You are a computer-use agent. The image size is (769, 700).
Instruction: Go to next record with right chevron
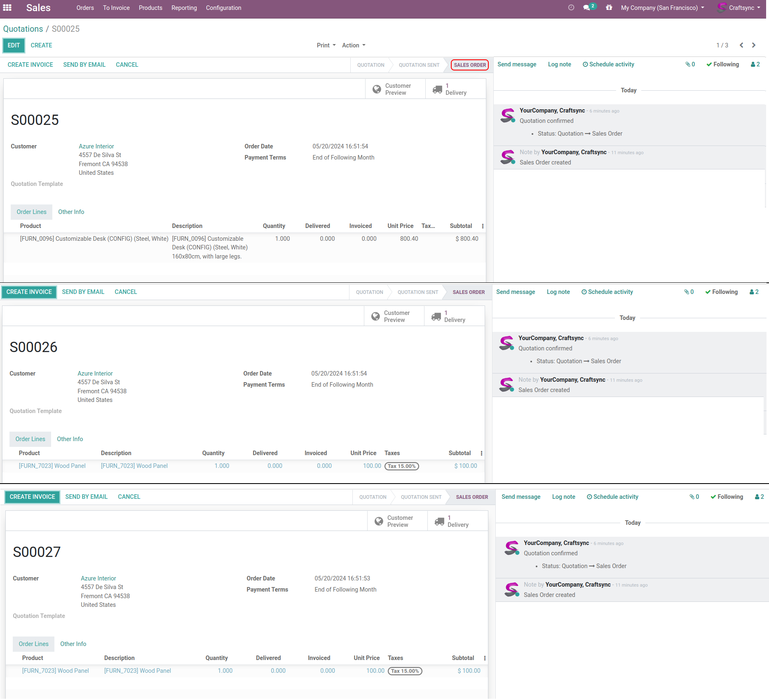pos(754,45)
